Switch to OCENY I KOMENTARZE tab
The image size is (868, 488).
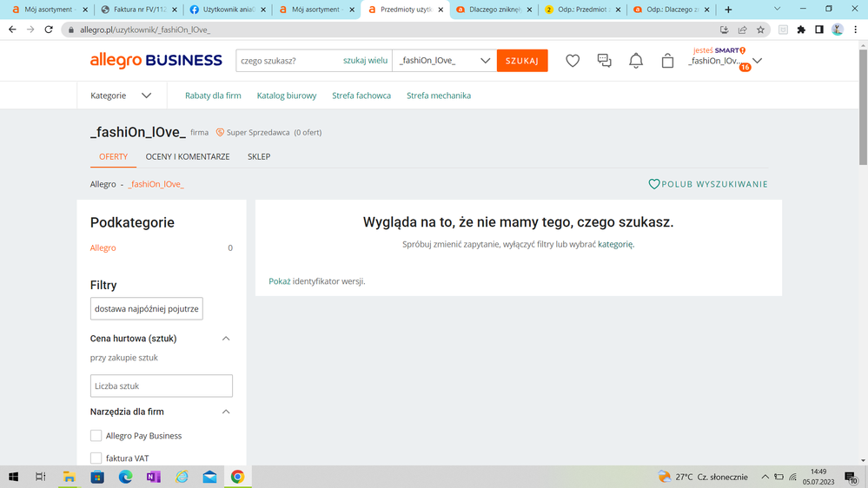point(188,157)
